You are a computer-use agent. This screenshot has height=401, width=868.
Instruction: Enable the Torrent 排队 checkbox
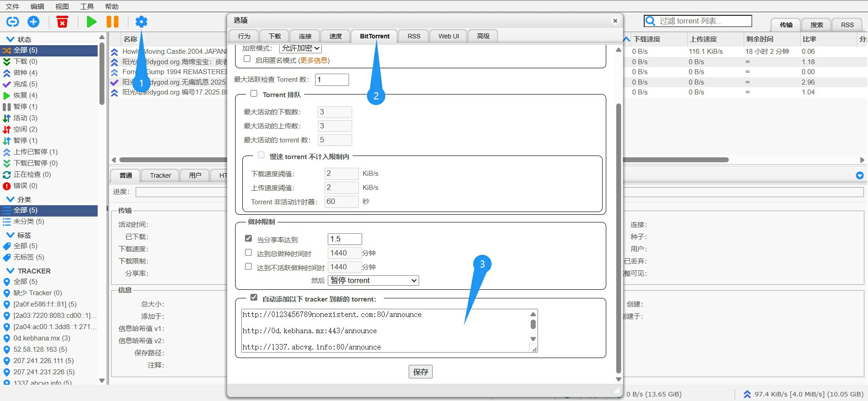point(254,94)
